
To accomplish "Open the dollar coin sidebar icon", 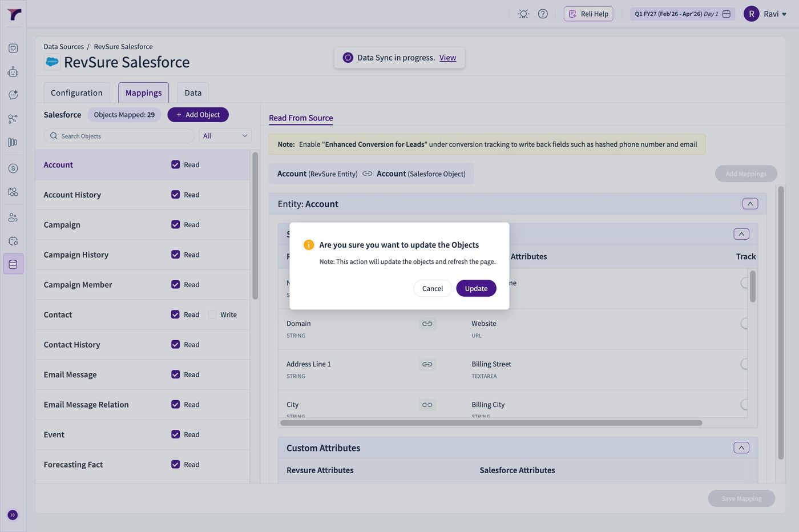I will click(x=13, y=168).
